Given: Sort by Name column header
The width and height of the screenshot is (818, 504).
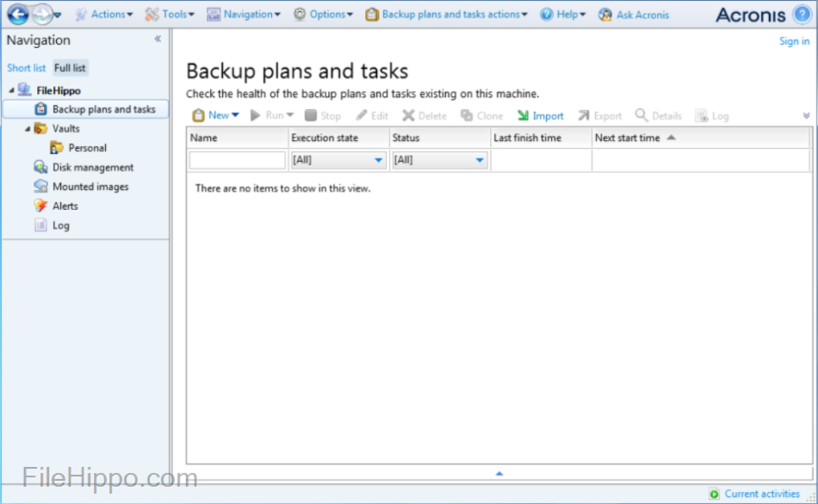Looking at the screenshot, I should coord(237,138).
